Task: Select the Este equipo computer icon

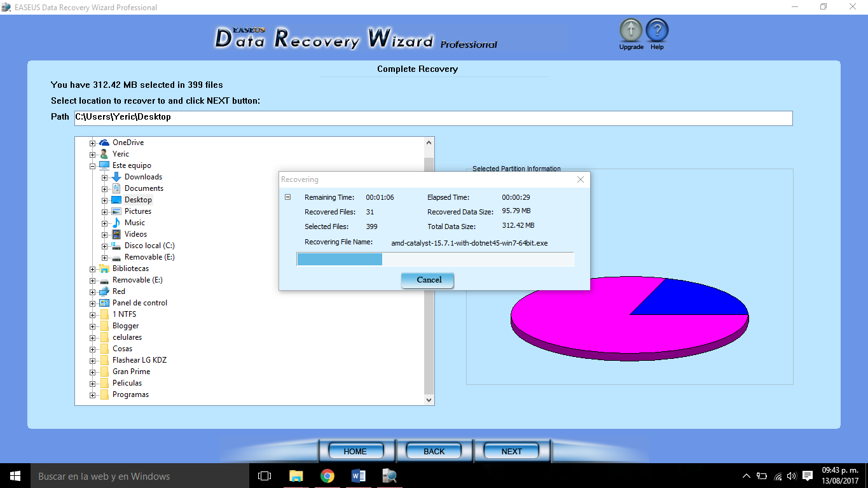Action: pos(104,165)
